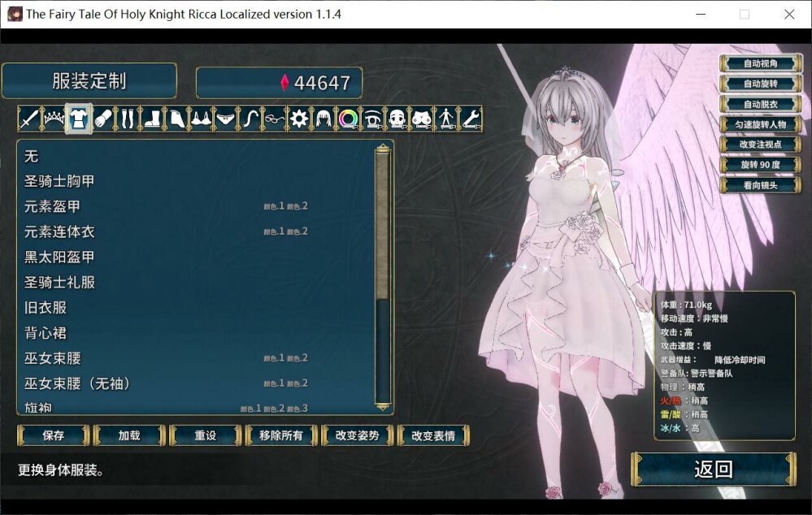
Task: Select 元素连体衣 in the list
Action: pos(197,232)
